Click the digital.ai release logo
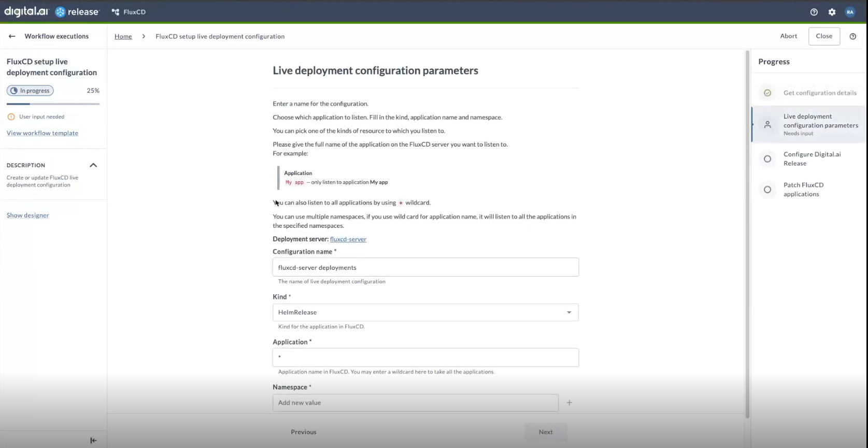The width and height of the screenshot is (868, 448). (x=51, y=12)
